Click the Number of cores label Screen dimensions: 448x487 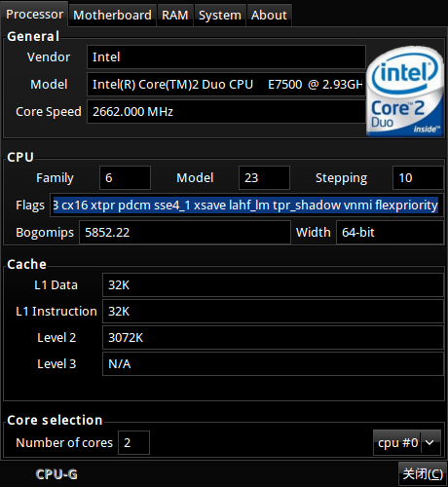tap(64, 443)
